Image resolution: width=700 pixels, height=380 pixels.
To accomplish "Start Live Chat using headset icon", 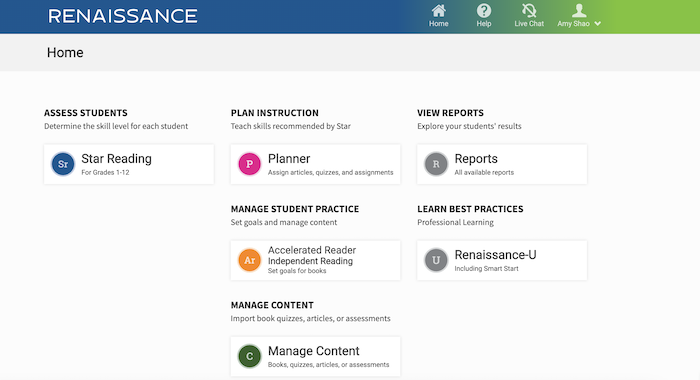I will [529, 11].
